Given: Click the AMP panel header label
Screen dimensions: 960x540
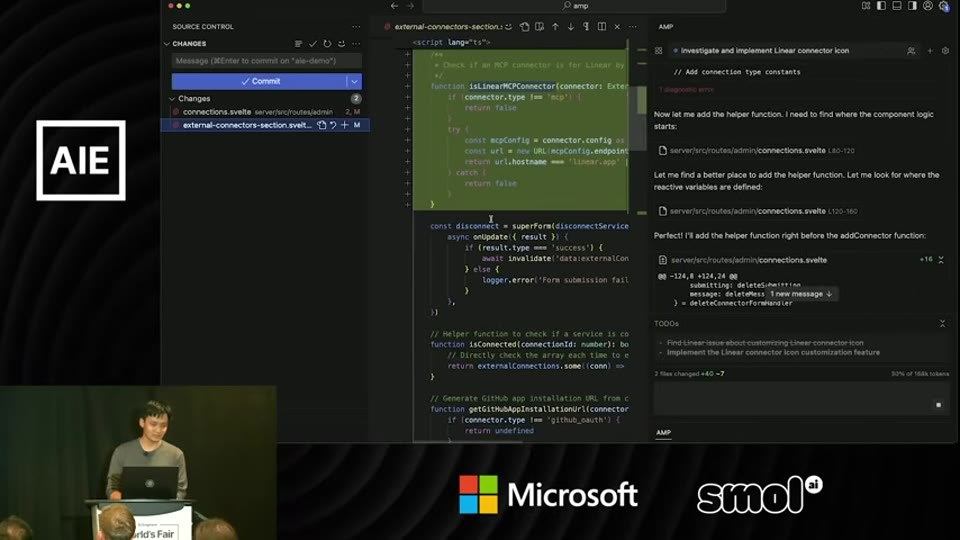Looking at the screenshot, I should [x=666, y=27].
